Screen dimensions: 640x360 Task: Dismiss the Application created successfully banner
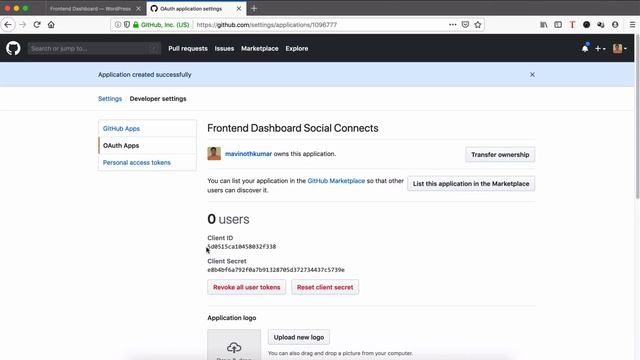point(532,74)
